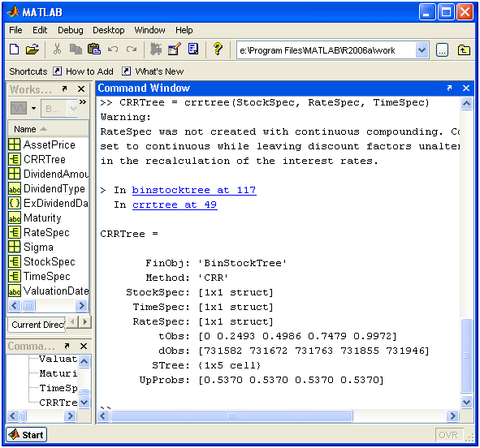
Task: Open Profiler icon in toolbar
Action: (193, 50)
